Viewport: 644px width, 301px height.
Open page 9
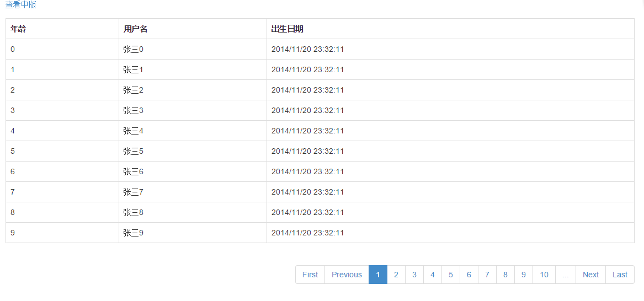tap(524, 275)
